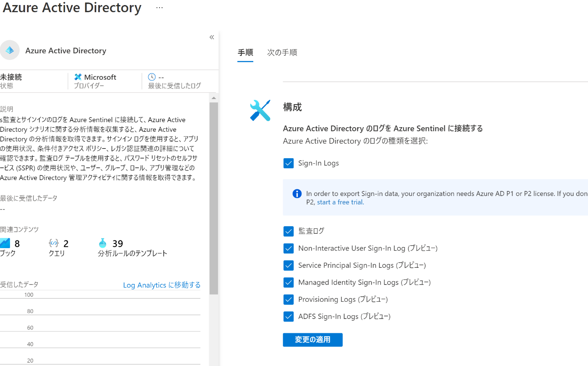Image resolution: width=588 pixels, height=366 pixels.
Task: Click the 39 analytics rule templates count
Action: [x=118, y=243]
